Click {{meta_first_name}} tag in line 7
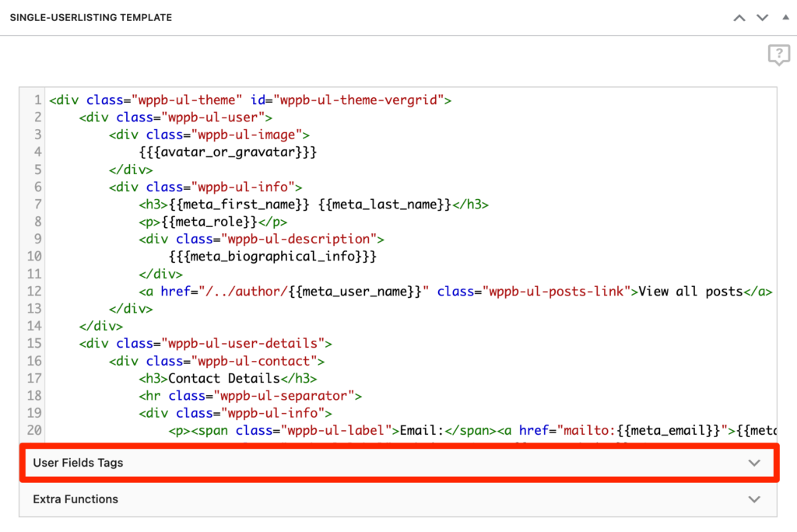Screen dimensions: 797x532 pos(239,205)
